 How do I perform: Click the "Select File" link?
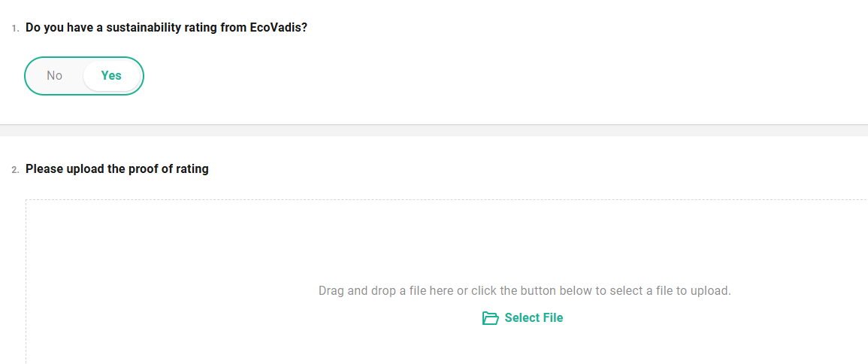[x=534, y=318]
